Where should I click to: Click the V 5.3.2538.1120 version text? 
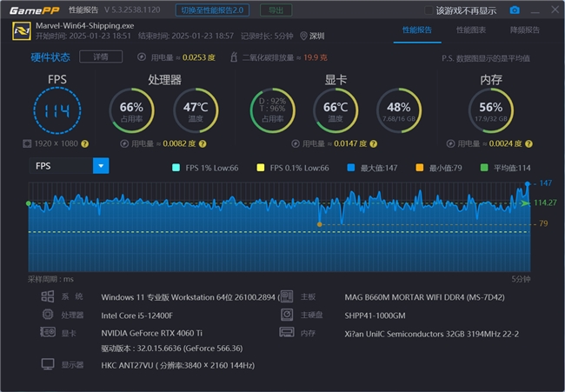[x=132, y=10]
